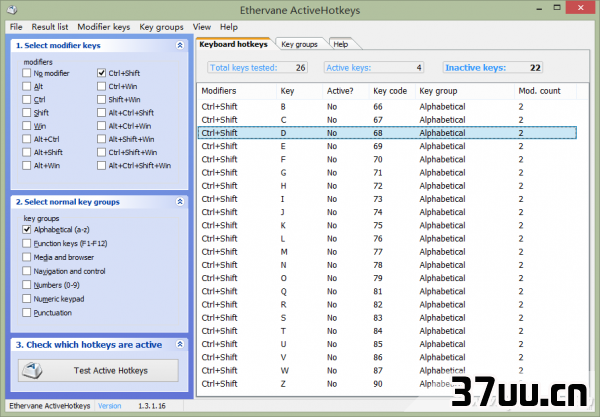The height and width of the screenshot is (417, 600).
Task: Select the Ctrl+Shift S row
Action: [387, 318]
